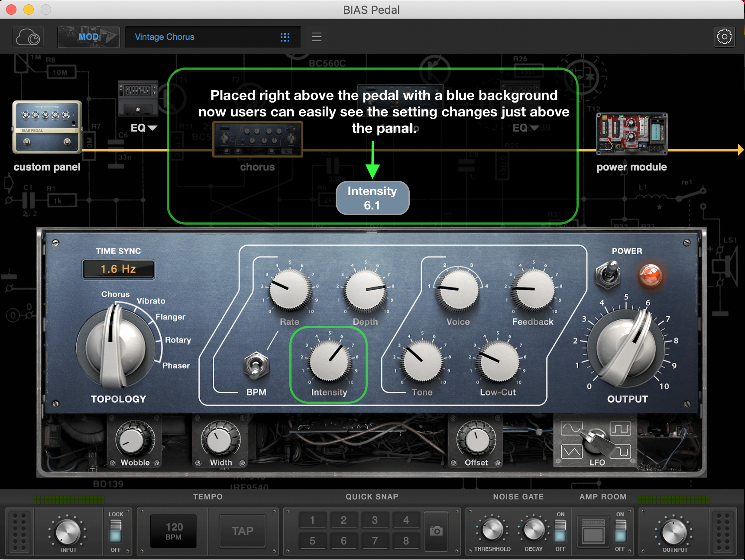Click the preset grid icon

[x=285, y=37]
